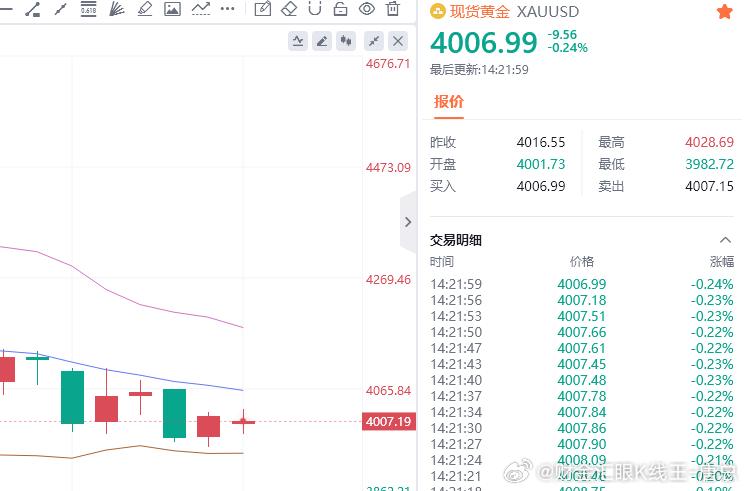The height and width of the screenshot is (491, 746).
Task: Select the 最高 value 4028.69
Action: pos(709,142)
